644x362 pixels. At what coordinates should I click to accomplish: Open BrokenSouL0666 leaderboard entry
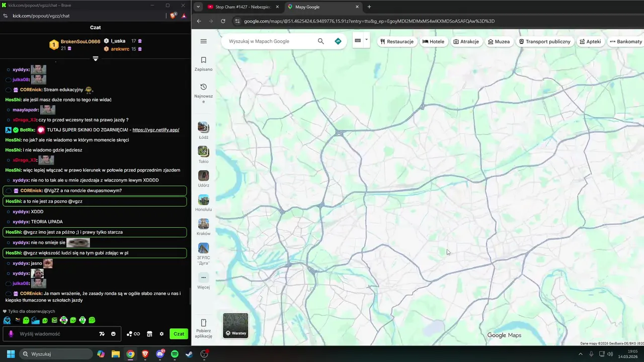pyautogui.click(x=74, y=45)
